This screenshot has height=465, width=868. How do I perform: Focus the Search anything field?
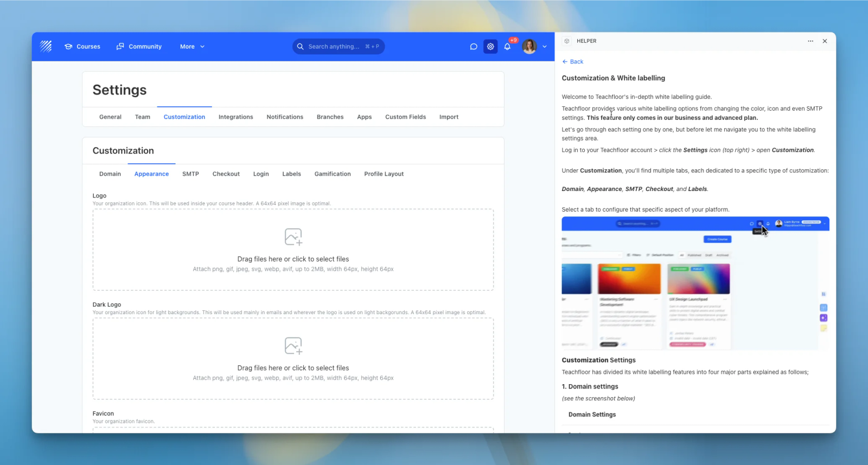[339, 47]
